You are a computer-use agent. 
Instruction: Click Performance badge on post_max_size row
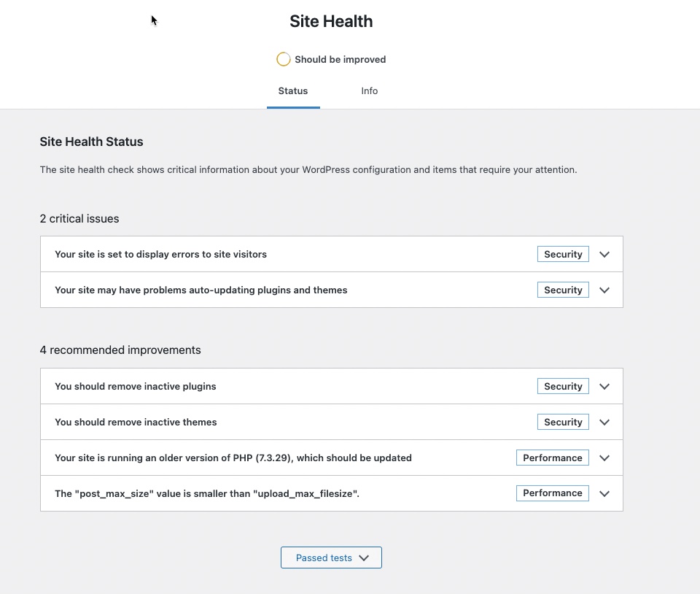553,493
